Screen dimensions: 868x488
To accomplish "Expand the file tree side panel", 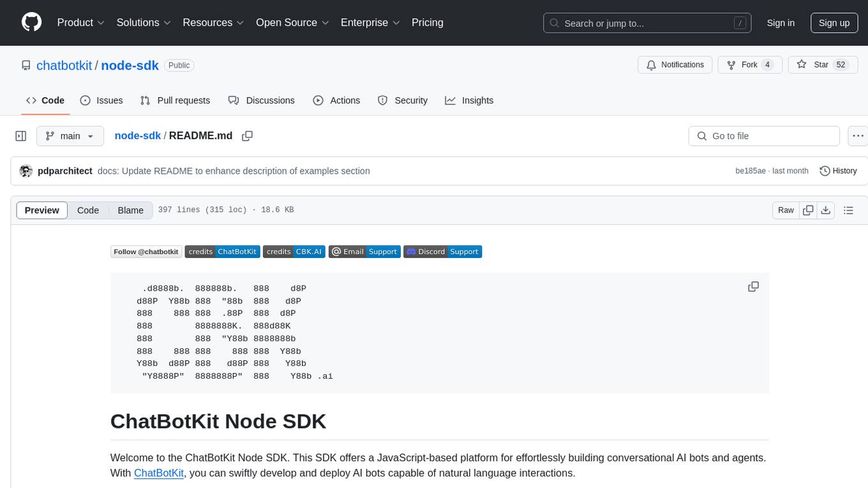I will 21,136.
